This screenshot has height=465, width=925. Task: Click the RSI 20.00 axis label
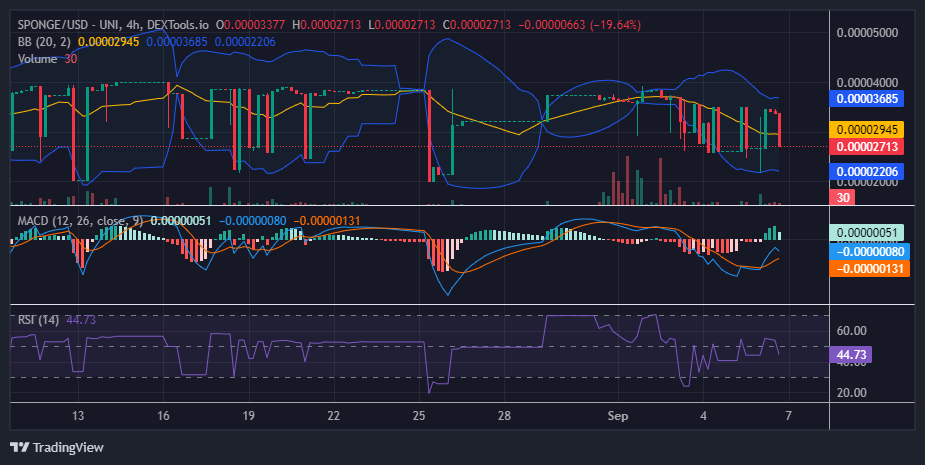pos(851,392)
